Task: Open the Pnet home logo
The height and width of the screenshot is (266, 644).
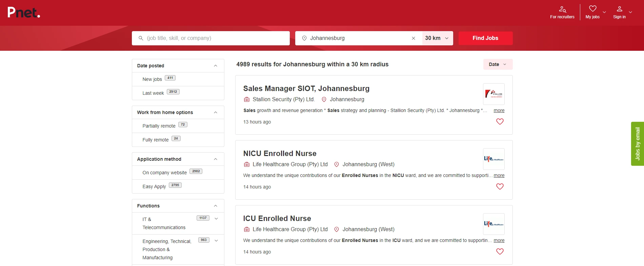Action: 24,13
